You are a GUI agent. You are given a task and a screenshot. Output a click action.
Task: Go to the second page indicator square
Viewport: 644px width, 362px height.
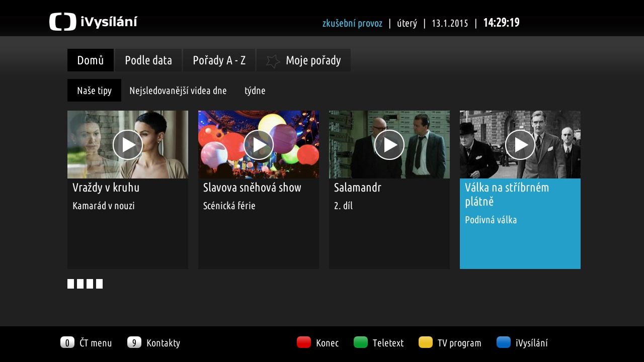tap(80, 284)
